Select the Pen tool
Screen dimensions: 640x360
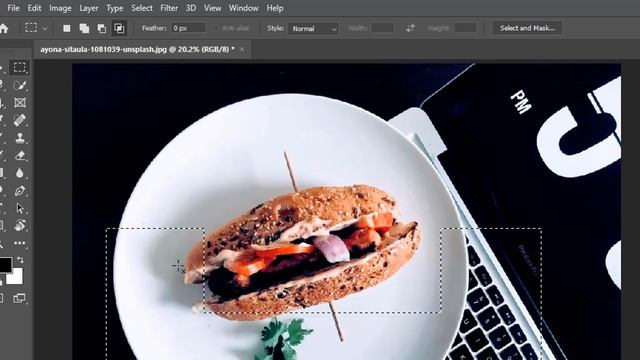(20, 191)
